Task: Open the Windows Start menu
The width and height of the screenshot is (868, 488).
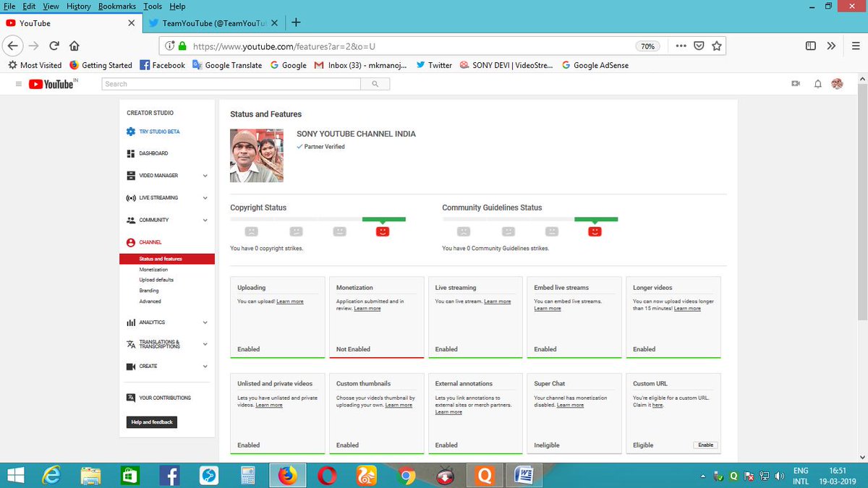Action: [x=14, y=476]
